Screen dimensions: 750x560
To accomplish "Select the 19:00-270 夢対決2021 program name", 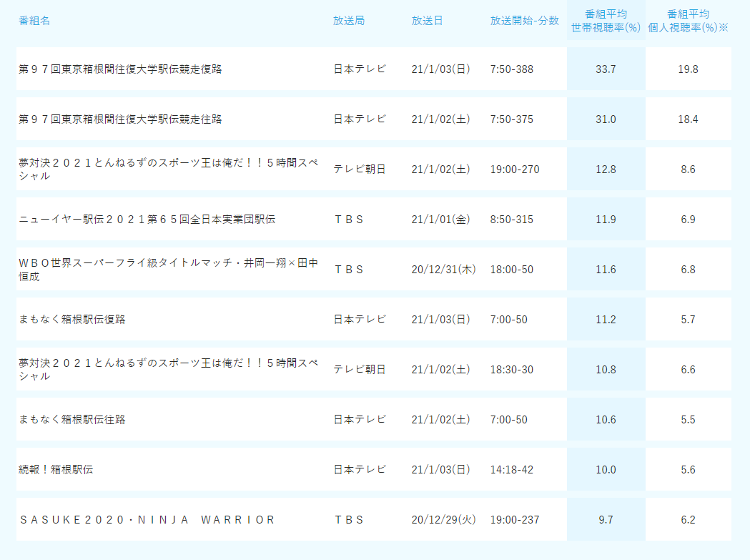I will (x=168, y=169).
